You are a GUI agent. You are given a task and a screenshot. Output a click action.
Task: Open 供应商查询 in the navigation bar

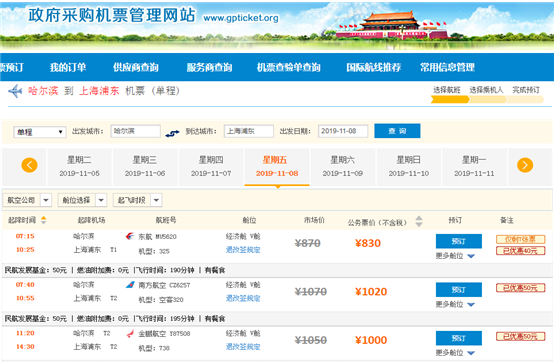click(x=136, y=67)
